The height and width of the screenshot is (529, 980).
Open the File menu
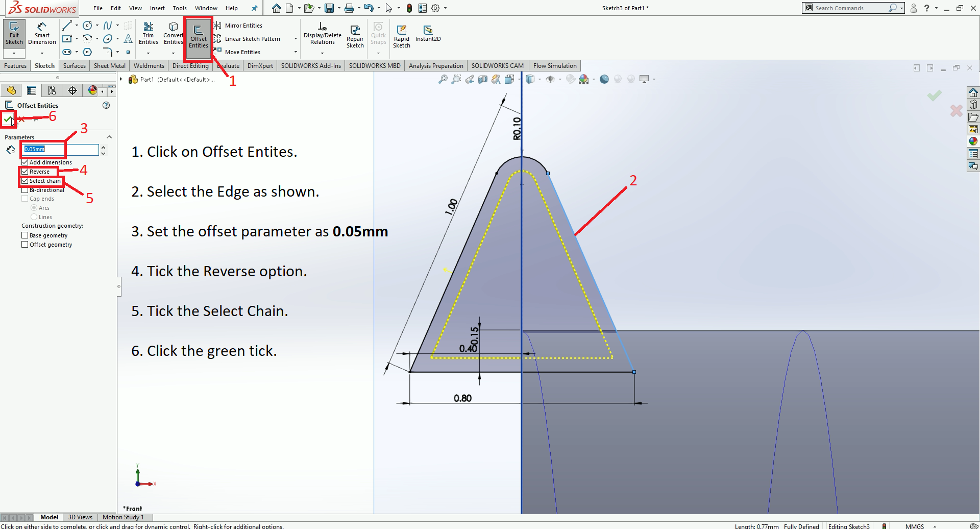(x=98, y=8)
